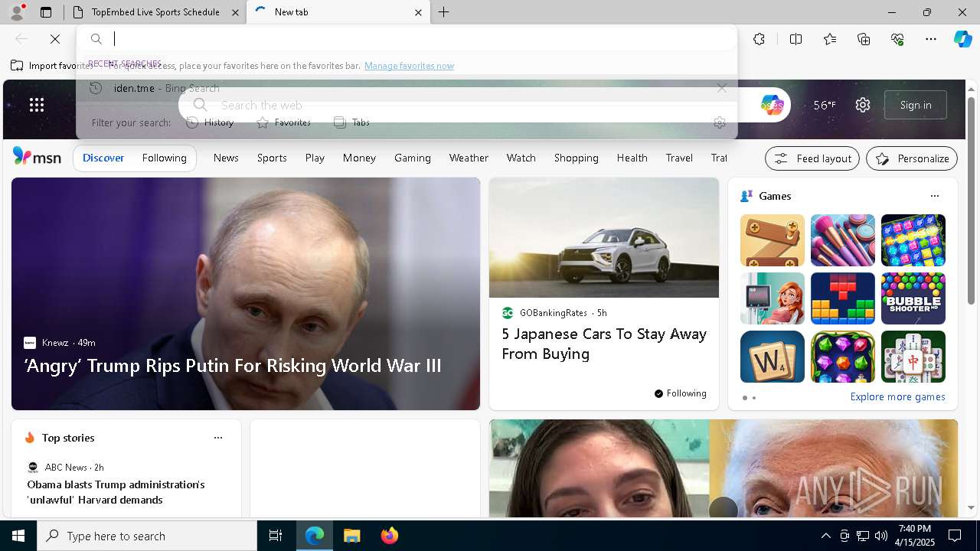The width and height of the screenshot is (980, 551).
Task: Open the Shopping menu item
Action: tap(576, 158)
